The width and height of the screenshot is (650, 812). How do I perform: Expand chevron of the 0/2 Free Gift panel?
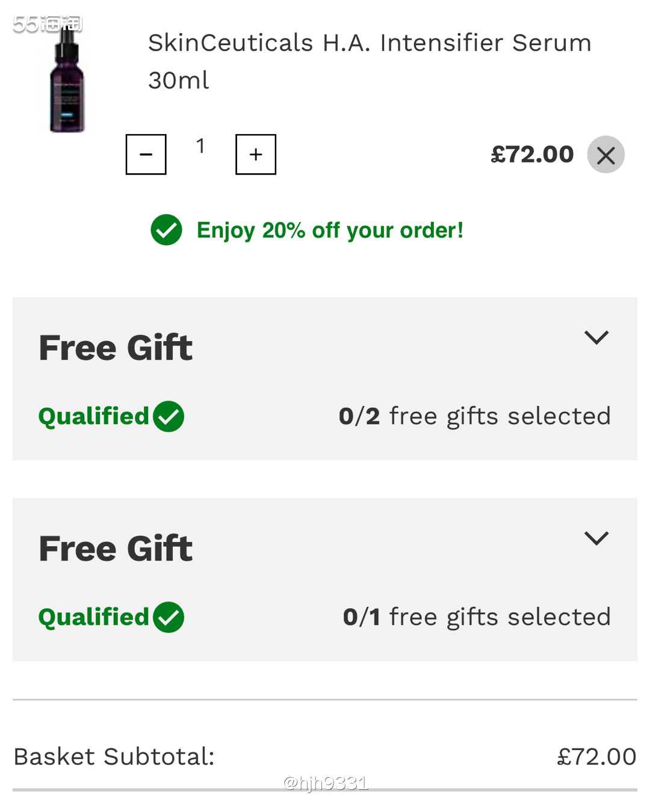[x=596, y=337]
